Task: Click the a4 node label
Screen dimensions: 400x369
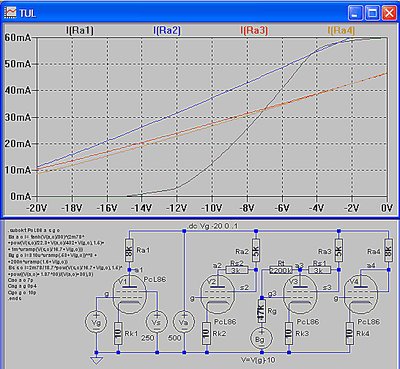Action: pyautogui.click(x=371, y=265)
